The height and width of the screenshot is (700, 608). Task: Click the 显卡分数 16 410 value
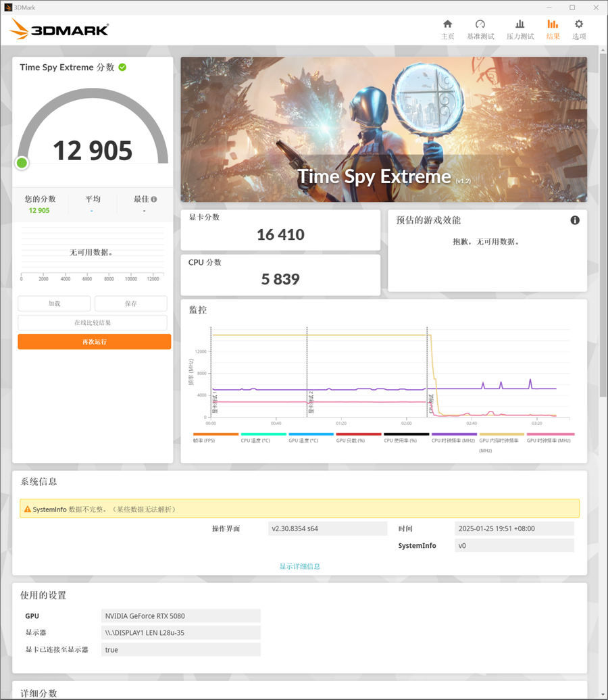tap(280, 235)
